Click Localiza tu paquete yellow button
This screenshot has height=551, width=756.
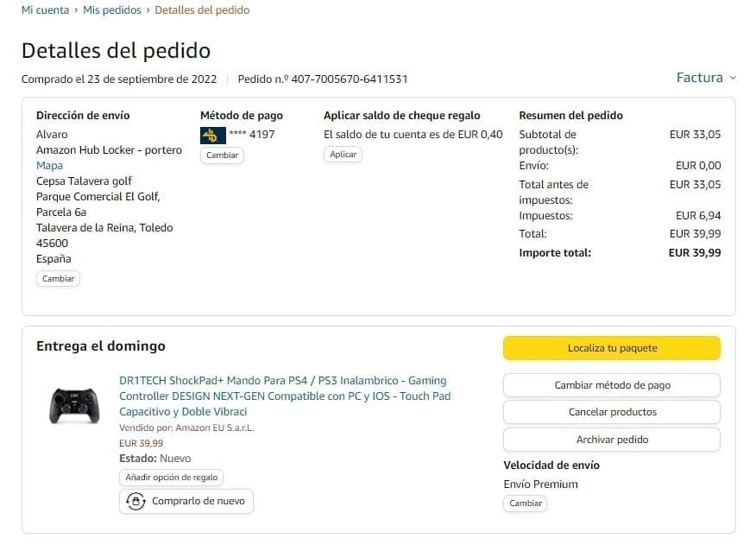coord(612,348)
